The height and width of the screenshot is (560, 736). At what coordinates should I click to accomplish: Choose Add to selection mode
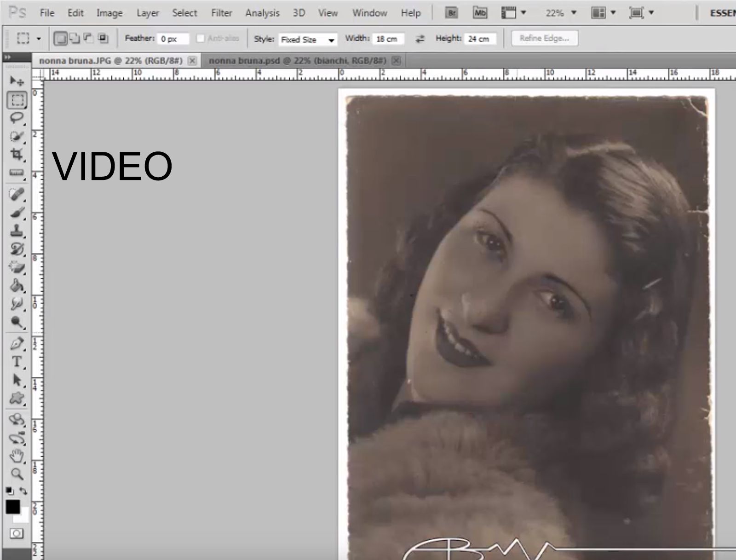[x=75, y=38]
